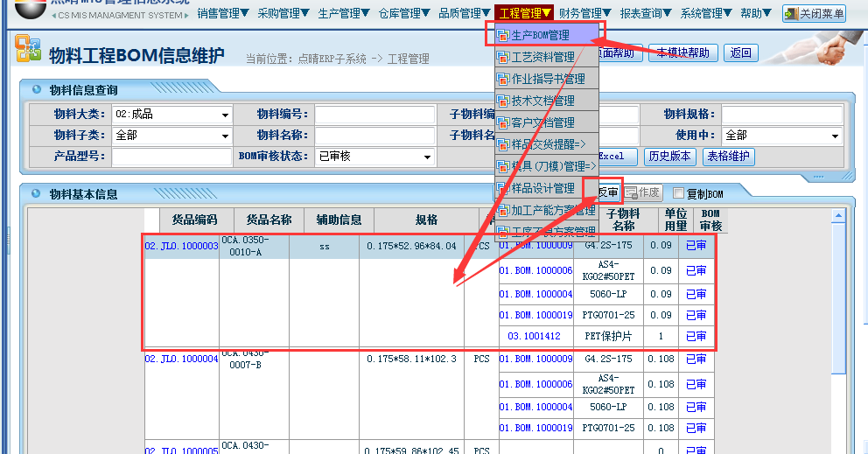868x454 pixels.
Task: Click the 工艺资料管理 menu item icon
Action: pos(502,58)
